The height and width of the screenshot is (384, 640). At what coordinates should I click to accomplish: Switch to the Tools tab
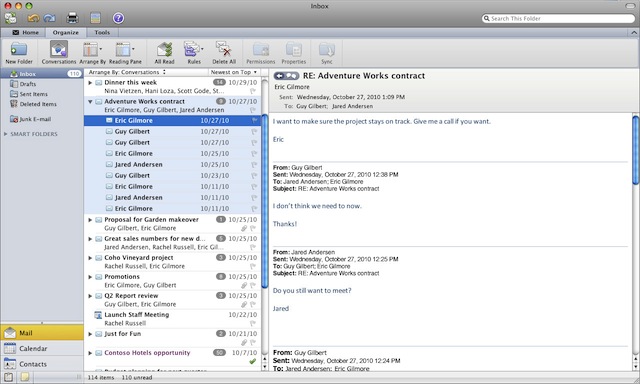click(102, 32)
